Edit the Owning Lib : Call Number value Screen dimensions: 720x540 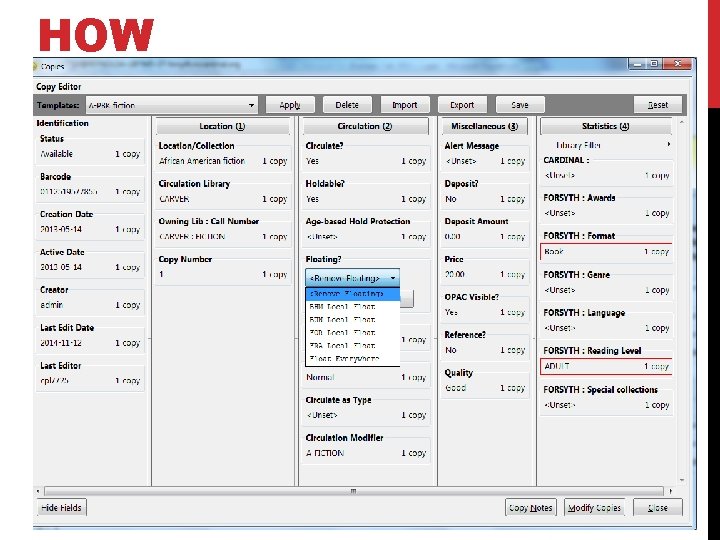pyautogui.click(x=223, y=236)
